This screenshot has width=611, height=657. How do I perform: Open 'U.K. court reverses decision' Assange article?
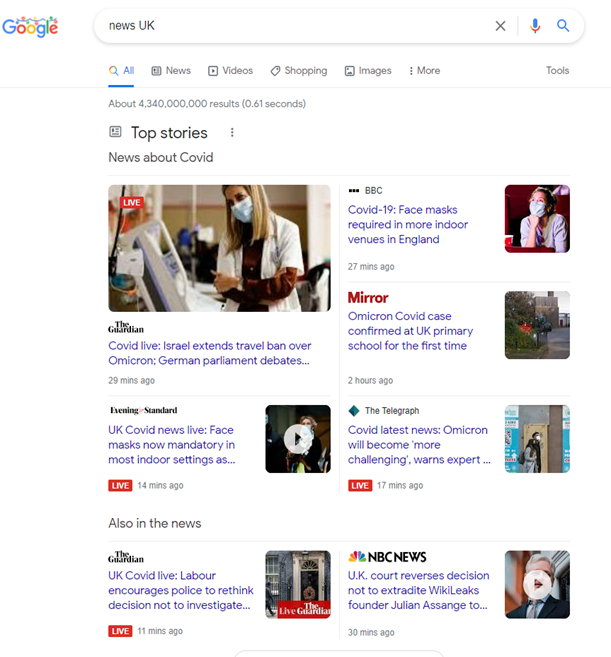click(x=419, y=590)
